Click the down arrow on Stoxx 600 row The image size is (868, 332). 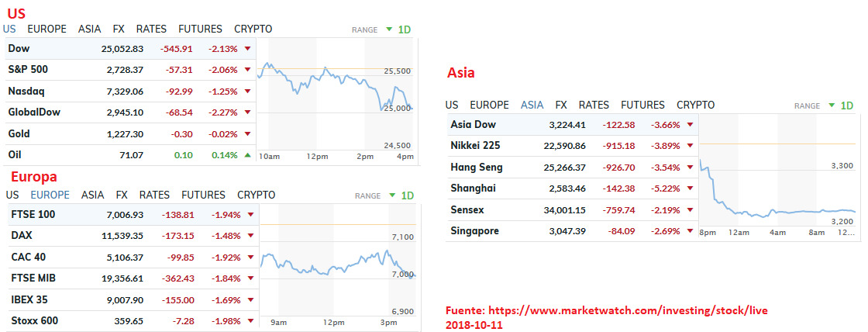250,321
